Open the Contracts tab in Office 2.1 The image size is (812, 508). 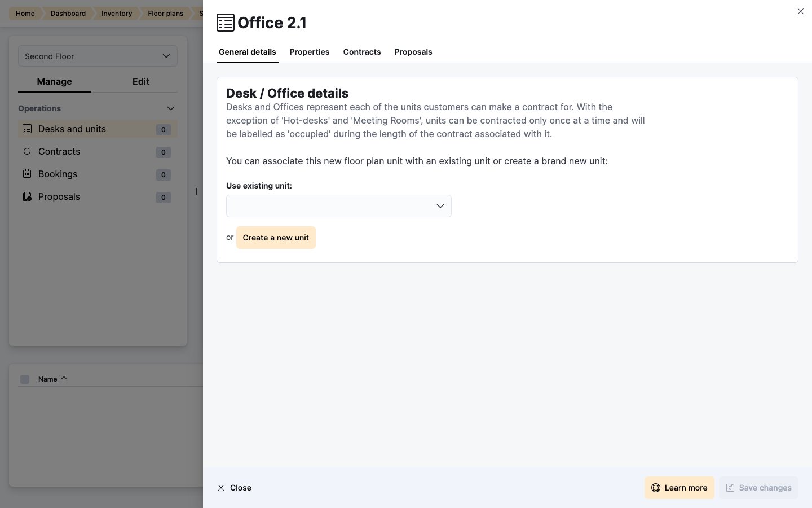click(x=362, y=52)
